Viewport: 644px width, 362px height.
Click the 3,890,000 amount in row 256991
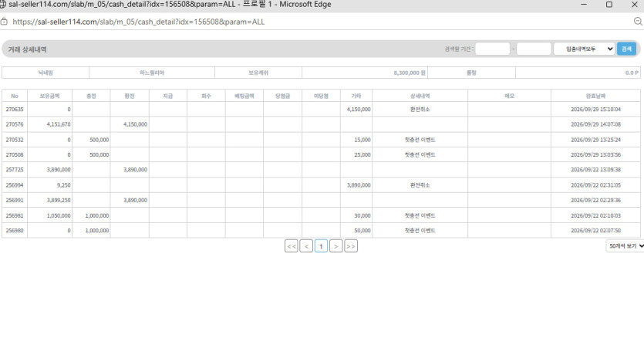[x=135, y=200]
